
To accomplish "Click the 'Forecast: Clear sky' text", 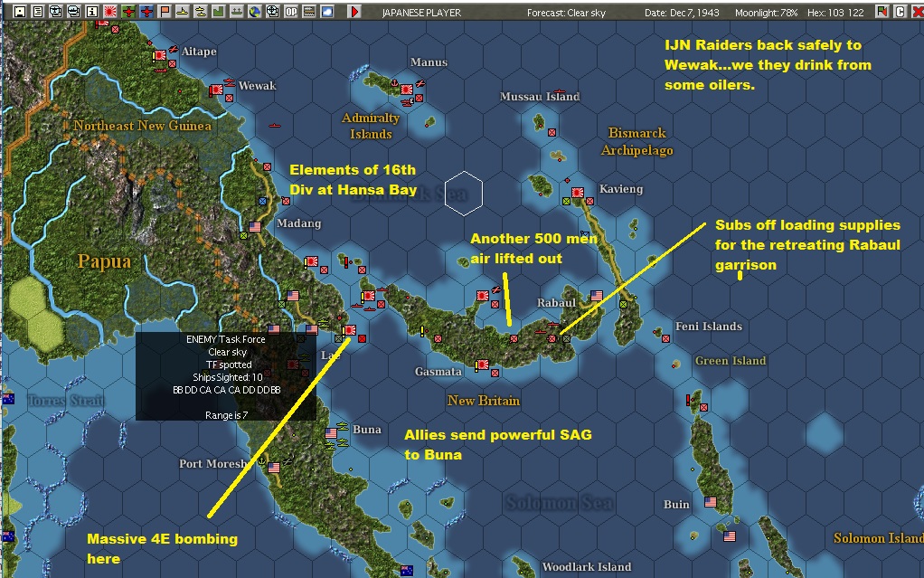I will pyautogui.click(x=566, y=13).
